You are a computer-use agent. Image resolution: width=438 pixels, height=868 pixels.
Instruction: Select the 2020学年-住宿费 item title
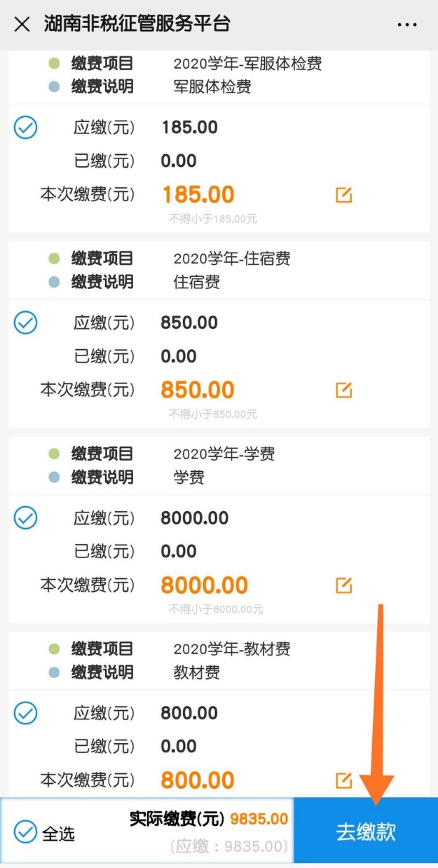(x=232, y=259)
